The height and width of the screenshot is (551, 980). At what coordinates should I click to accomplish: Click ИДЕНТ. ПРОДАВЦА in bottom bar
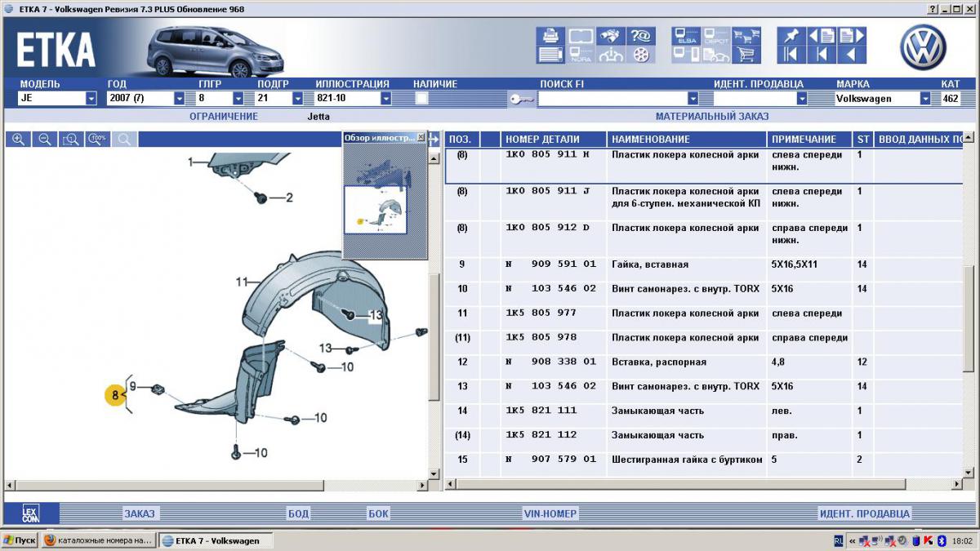coord(864,513)
